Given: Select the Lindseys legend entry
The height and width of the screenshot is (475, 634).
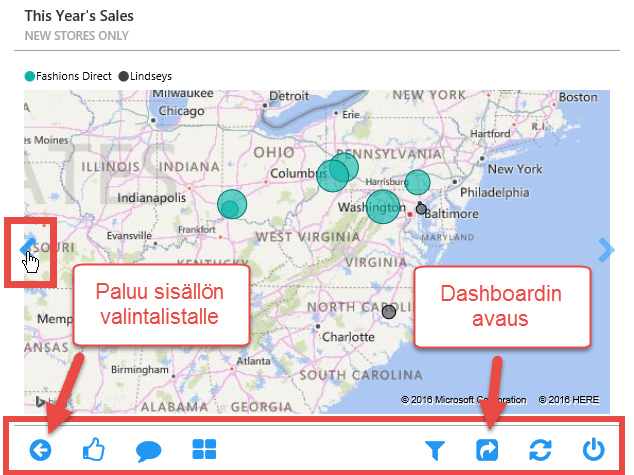Looking at the screenshot, I should (145, 76).
